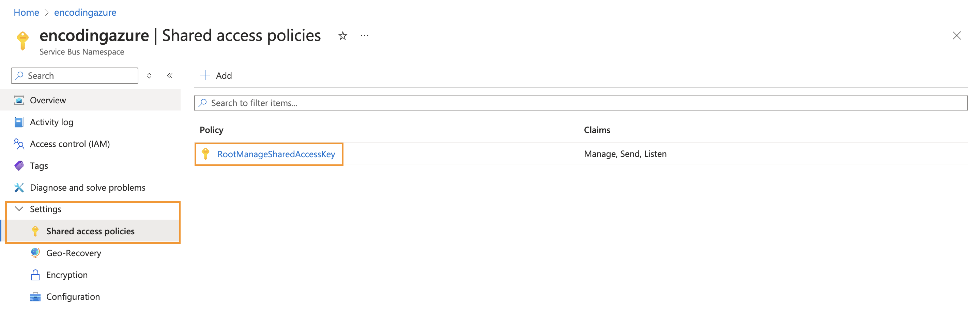Viewport: 980px width, 309px height.
Task: Select the Tags icon in sidebar
Action: point(19,165)
